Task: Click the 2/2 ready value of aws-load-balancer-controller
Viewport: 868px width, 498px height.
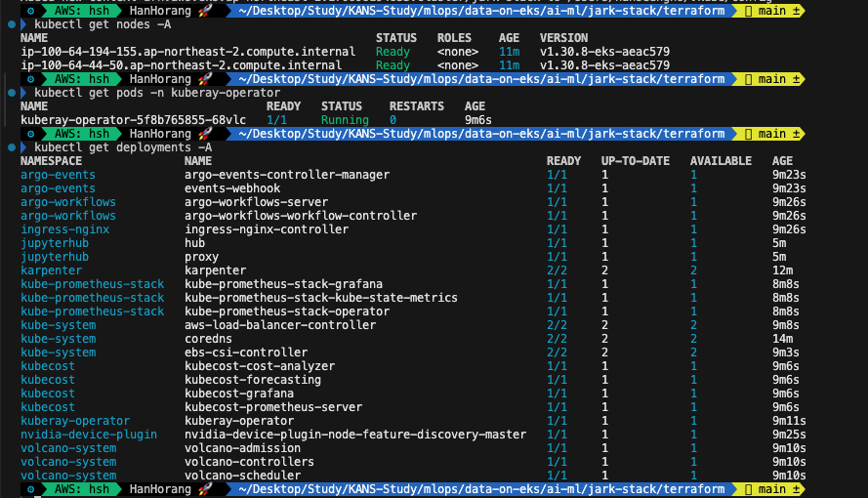Action: [x=557, y=325]
